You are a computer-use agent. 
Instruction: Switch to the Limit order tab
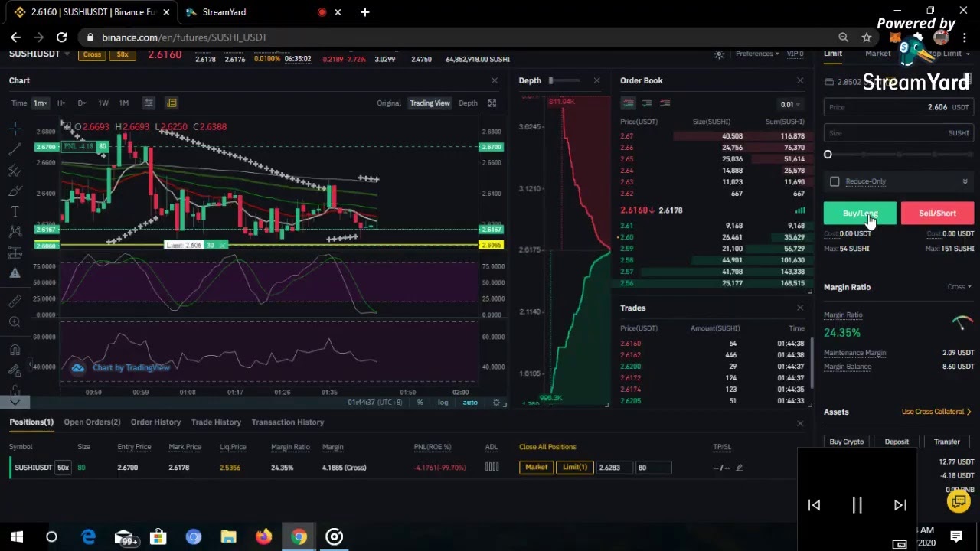click(x=833, y=54)
